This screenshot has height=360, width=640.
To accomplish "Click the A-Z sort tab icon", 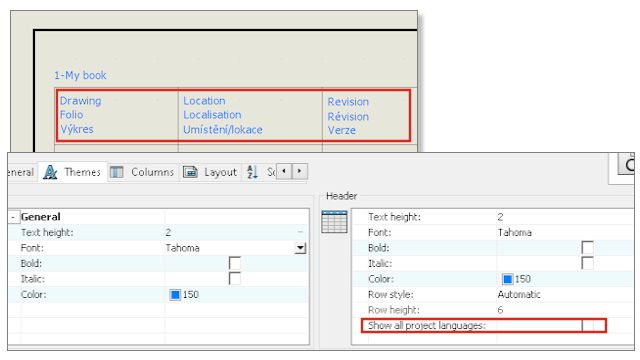I will (252, 172).
